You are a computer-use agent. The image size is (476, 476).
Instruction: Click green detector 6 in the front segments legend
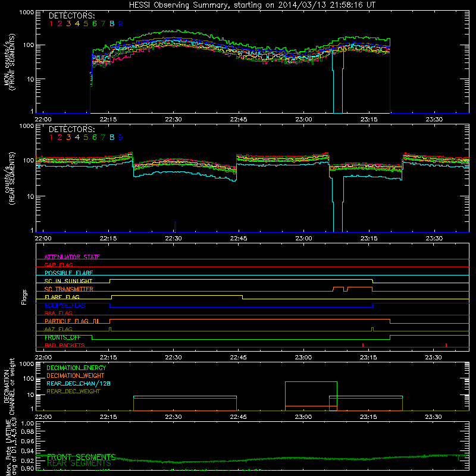coord(95,23)
